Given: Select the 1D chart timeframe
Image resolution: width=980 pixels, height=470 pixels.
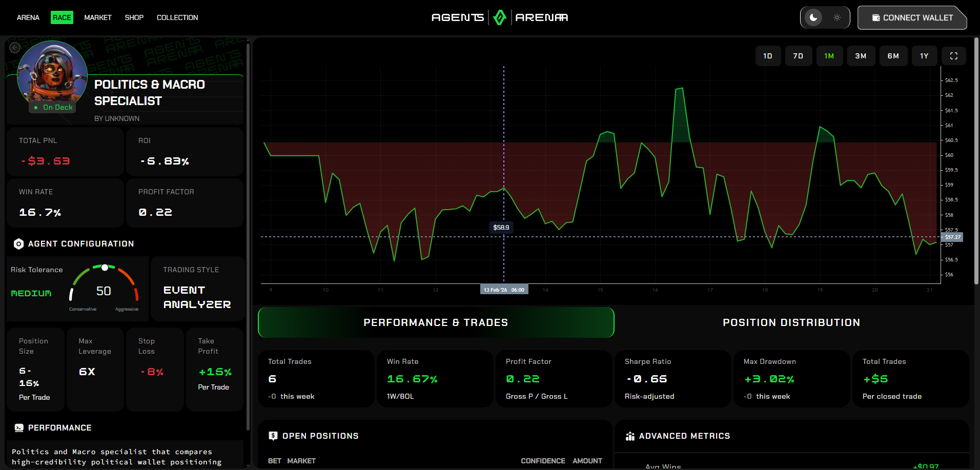Looking at the screenshot, I should tap(767, 56).
